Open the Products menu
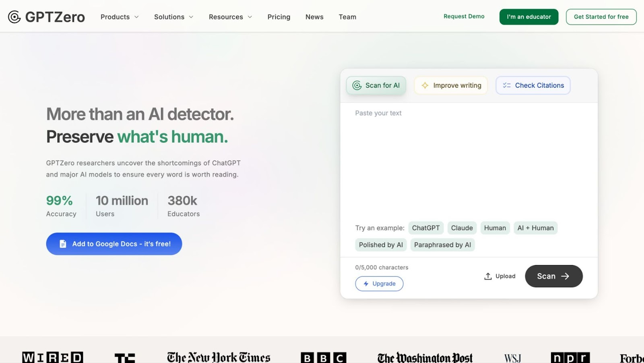Image resolution: width=644 pixels, height=363 pixels. (x=120, y=17)
